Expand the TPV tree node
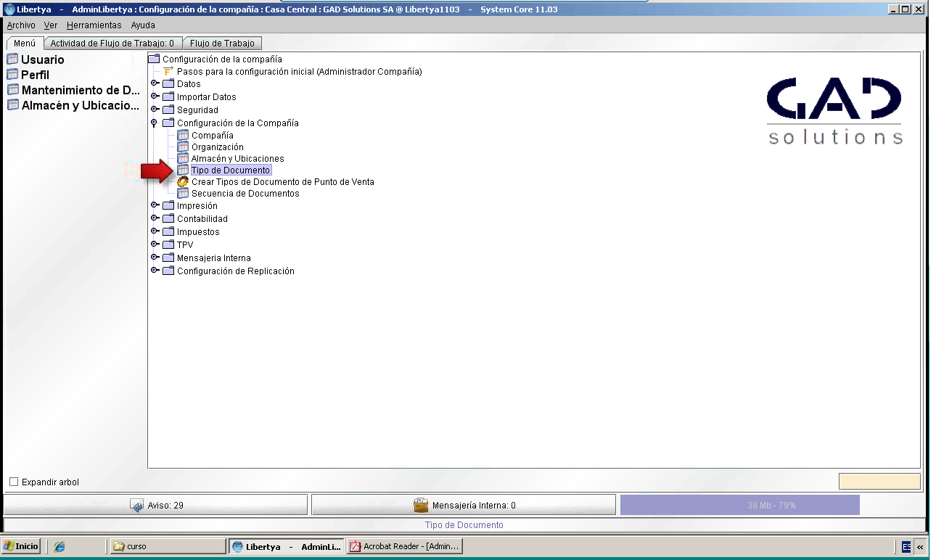 [155, 244]
